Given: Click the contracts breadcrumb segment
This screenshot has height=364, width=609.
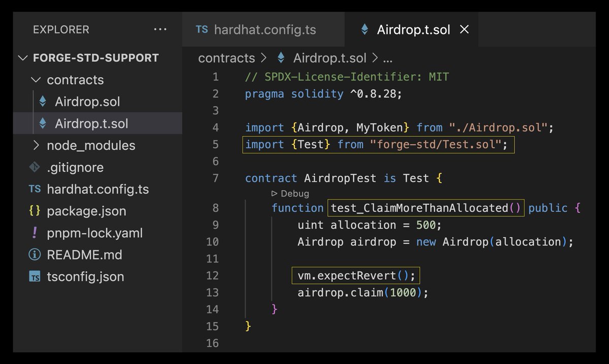Looking at the screenshot, I should (226, 58).
